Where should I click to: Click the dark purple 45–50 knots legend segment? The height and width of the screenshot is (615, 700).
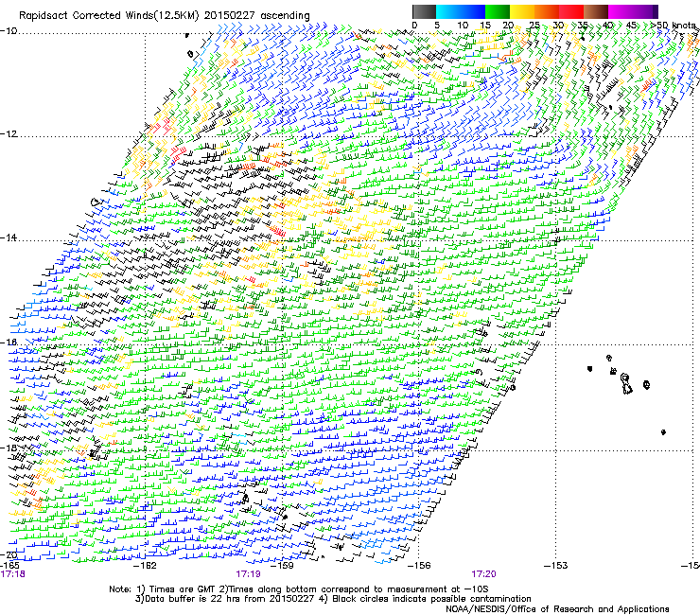645,11
